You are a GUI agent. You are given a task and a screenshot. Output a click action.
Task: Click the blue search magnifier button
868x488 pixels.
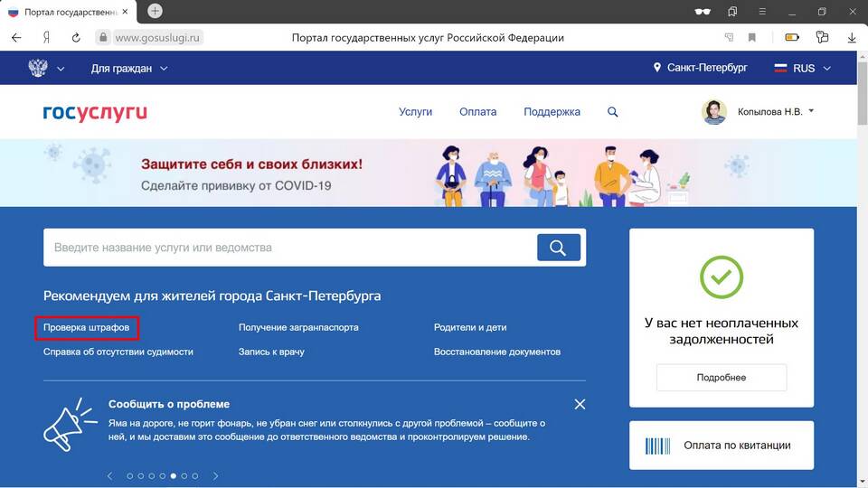559,248
